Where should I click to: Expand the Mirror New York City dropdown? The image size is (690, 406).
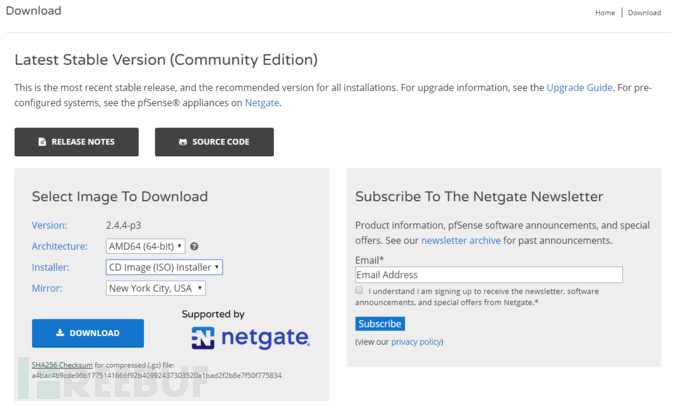[x=156, y=288]
